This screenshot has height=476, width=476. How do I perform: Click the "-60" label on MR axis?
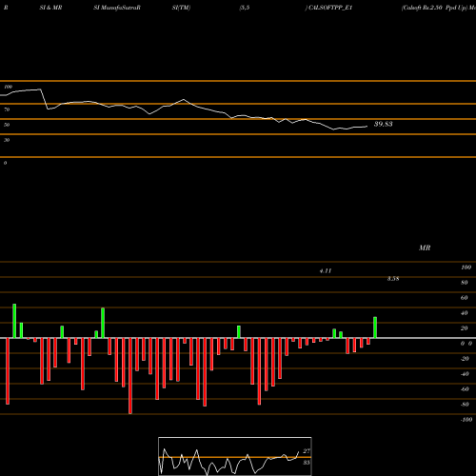click(x=465, y=389)
